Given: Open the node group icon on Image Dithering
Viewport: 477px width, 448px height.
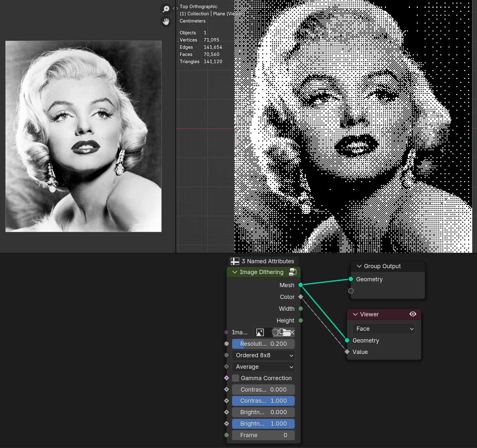Looking at the screenshot, I should coord(293,272).
